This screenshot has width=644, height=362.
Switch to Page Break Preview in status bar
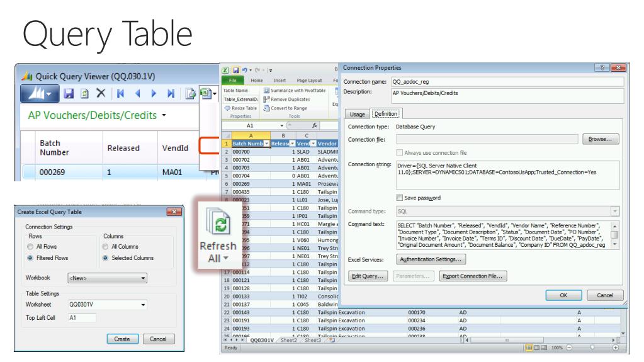point(544,348)
